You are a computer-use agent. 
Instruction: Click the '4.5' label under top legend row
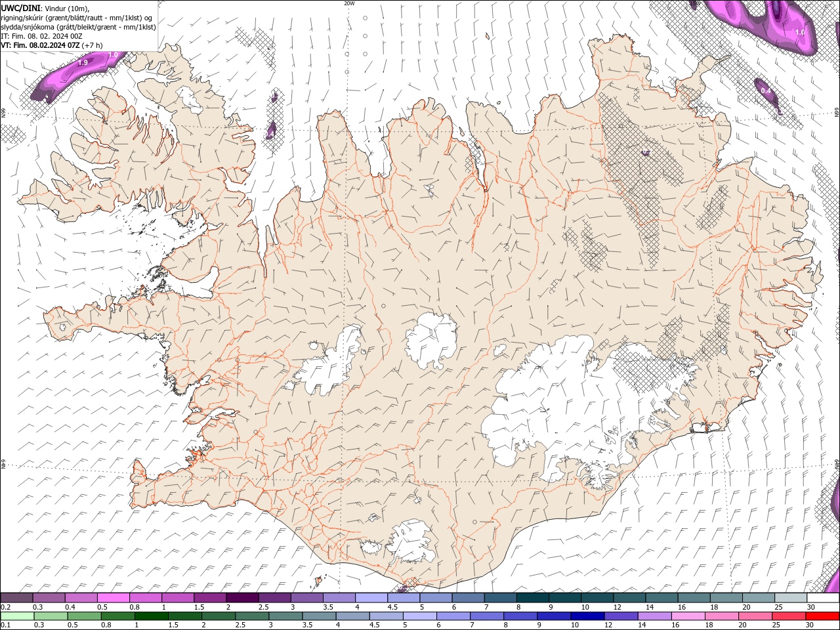click(x=392, y=607)
